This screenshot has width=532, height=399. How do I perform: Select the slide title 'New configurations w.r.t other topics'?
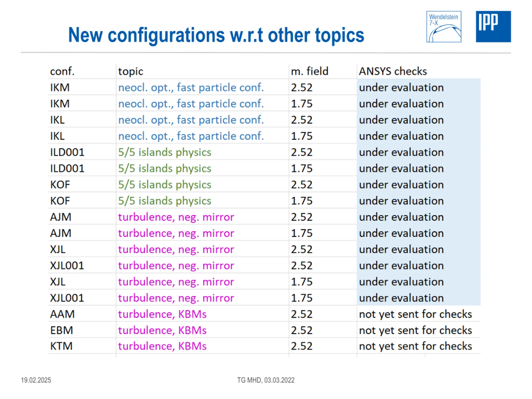coord(216,35)
